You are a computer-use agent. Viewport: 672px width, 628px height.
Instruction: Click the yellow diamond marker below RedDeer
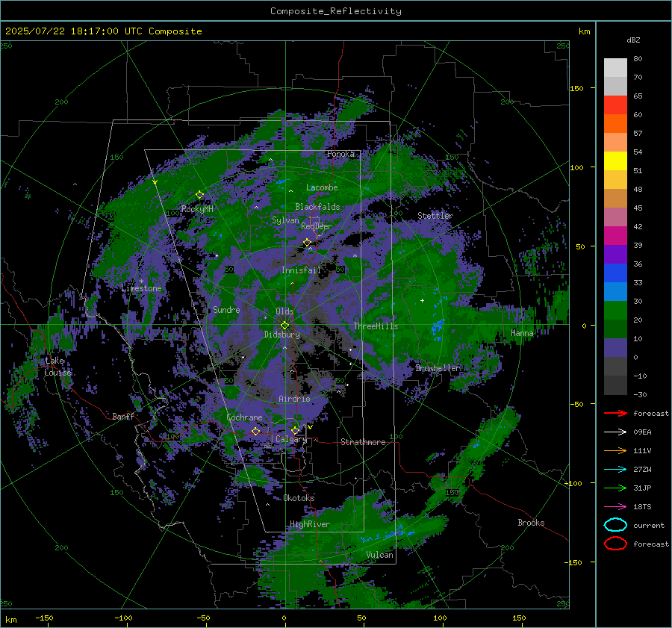coord(307,243)
